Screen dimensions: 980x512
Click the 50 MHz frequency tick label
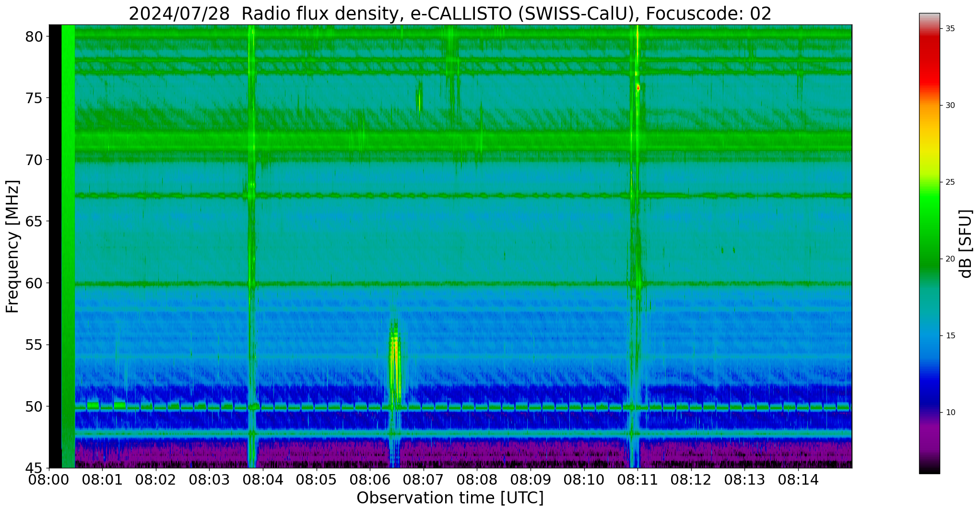click(34, 406)
